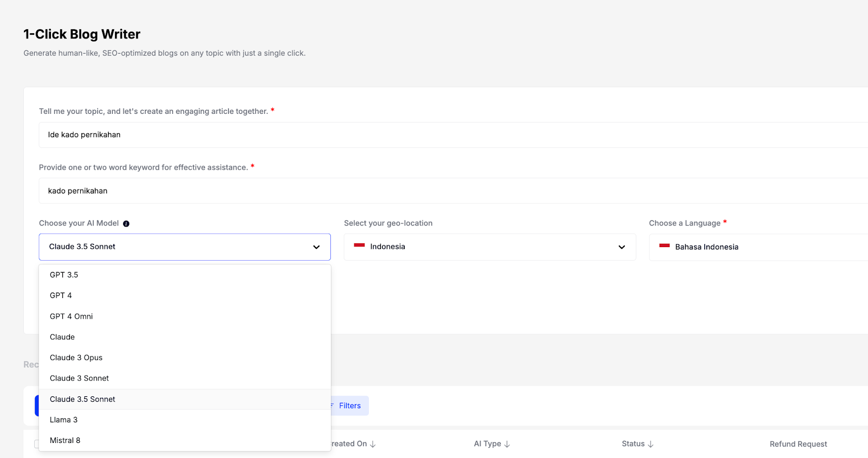Sort by Status arrow icon

tap(650, 444)
